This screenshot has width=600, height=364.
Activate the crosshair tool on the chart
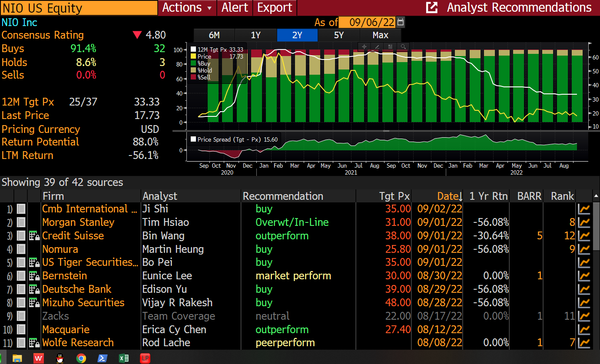click(x=364, y=46)
